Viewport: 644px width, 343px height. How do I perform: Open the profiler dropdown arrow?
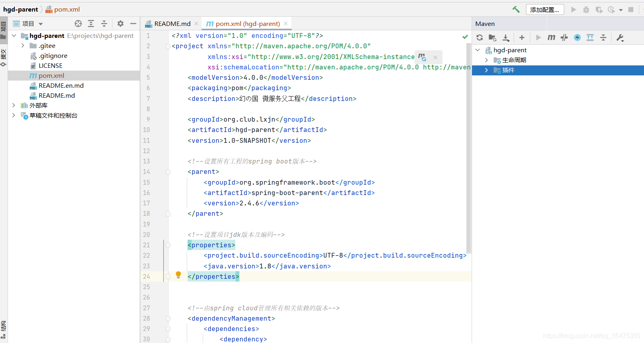click(621, 10)
